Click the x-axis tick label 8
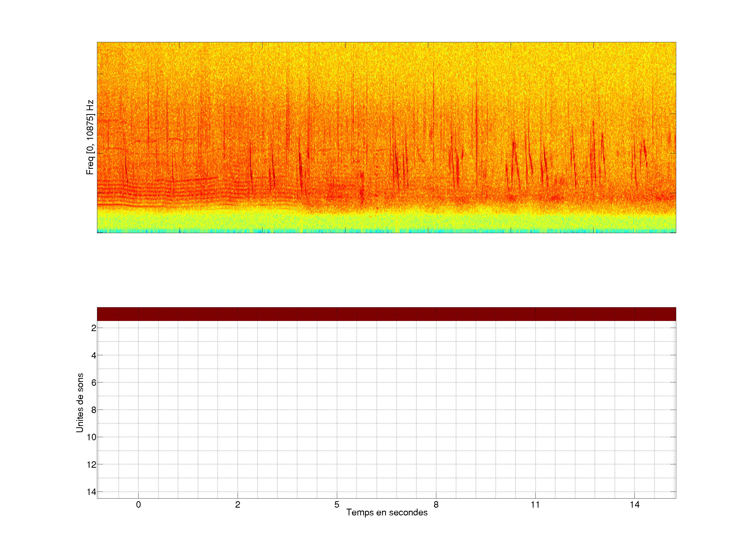The image size is (747, 560). point(436,505)
